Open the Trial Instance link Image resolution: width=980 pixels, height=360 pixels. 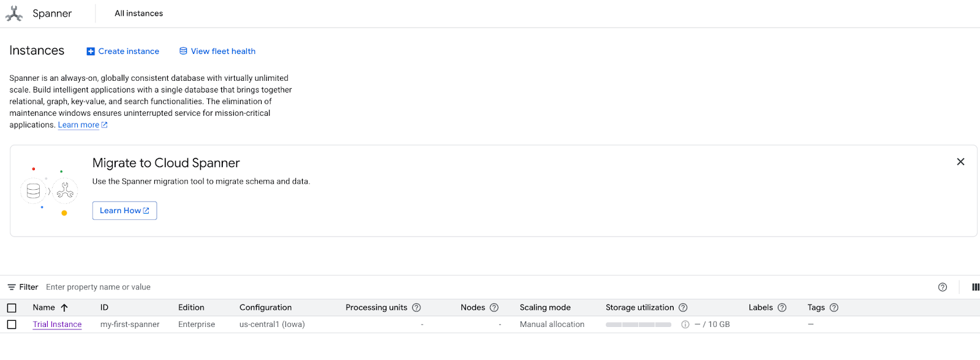(57, 324)
